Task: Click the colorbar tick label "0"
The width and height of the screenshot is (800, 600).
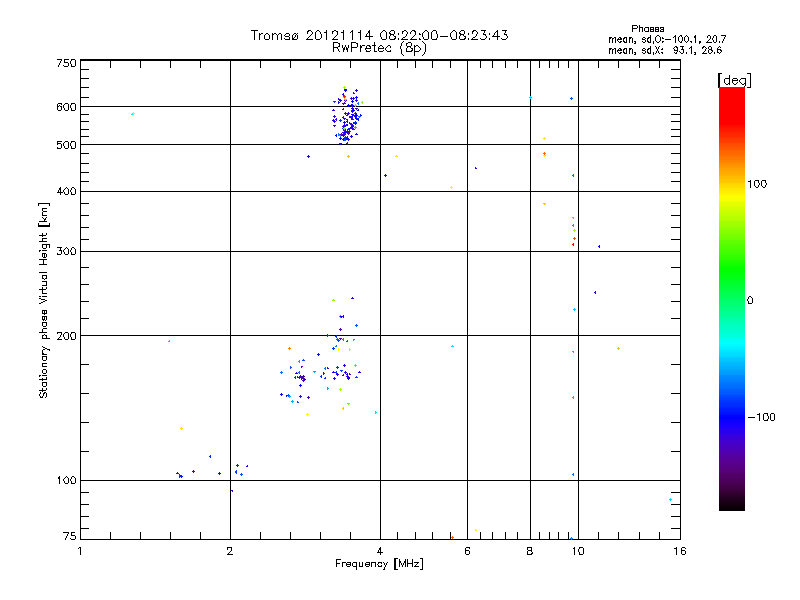Action: tap(750, 301)
